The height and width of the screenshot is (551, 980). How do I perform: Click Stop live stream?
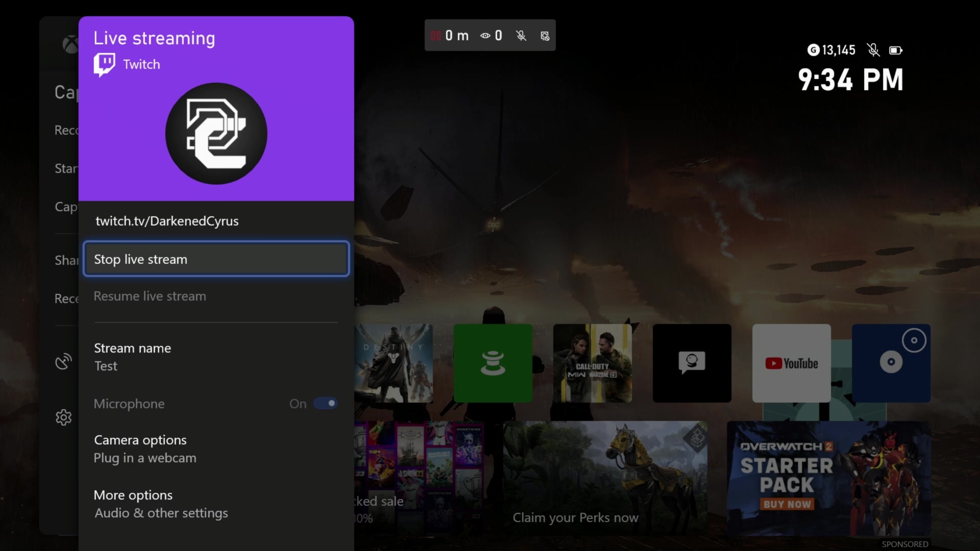click(215, 259)
